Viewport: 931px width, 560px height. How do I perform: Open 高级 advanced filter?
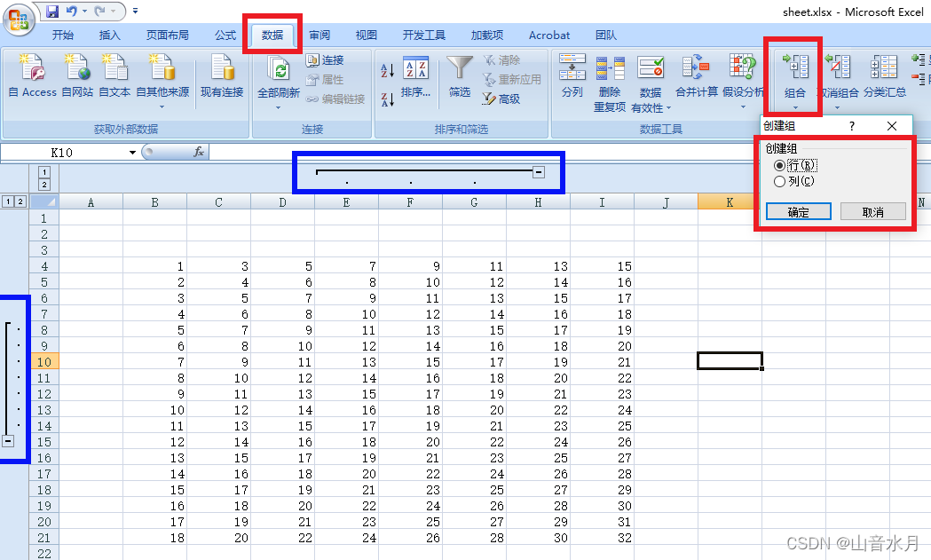[502, 99]
